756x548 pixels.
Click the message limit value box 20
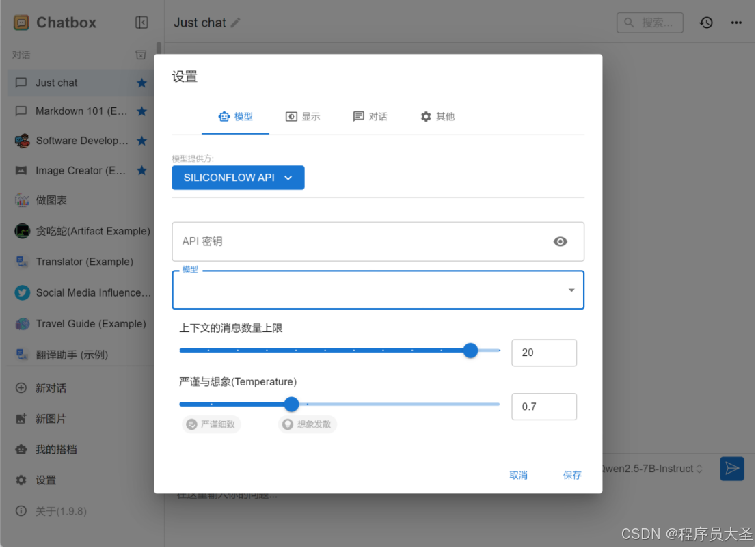point(544,353)
